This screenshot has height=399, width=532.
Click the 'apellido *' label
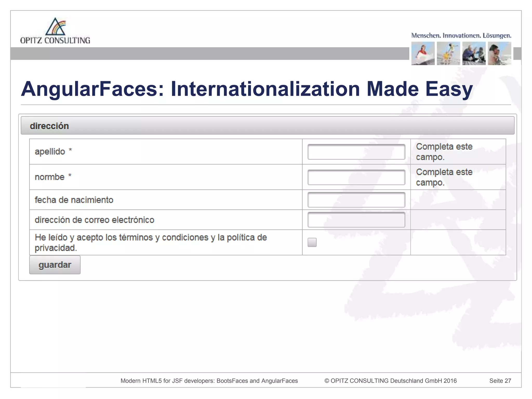pyautogui.click(x=53, y=151)
